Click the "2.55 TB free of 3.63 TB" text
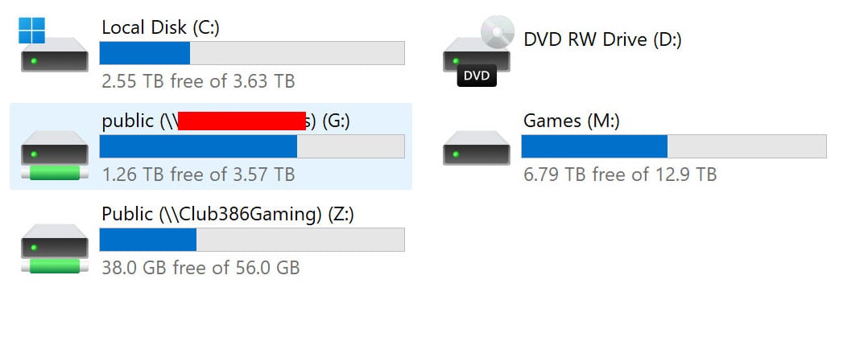 [198, 81]
